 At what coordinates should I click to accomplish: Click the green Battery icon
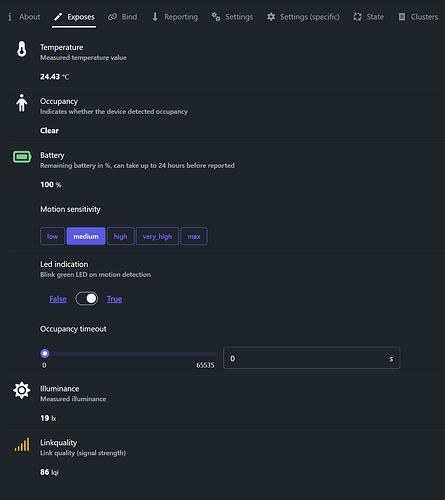coord(22,157)
